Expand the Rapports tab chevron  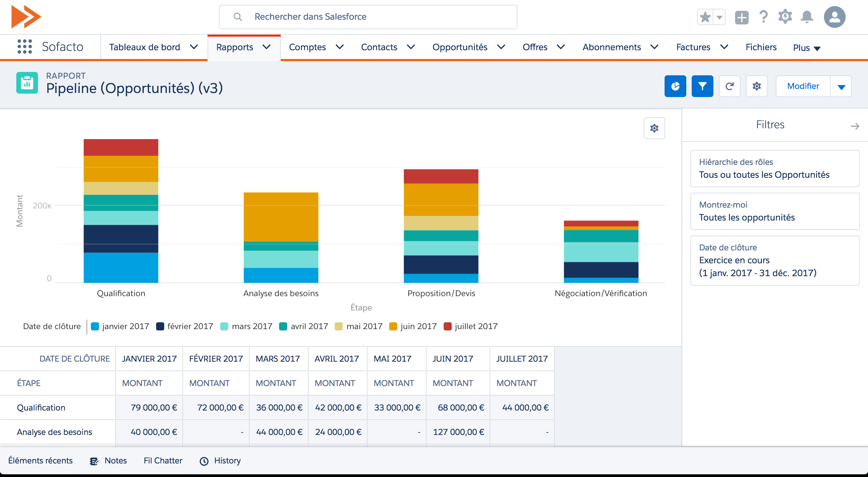267,47
